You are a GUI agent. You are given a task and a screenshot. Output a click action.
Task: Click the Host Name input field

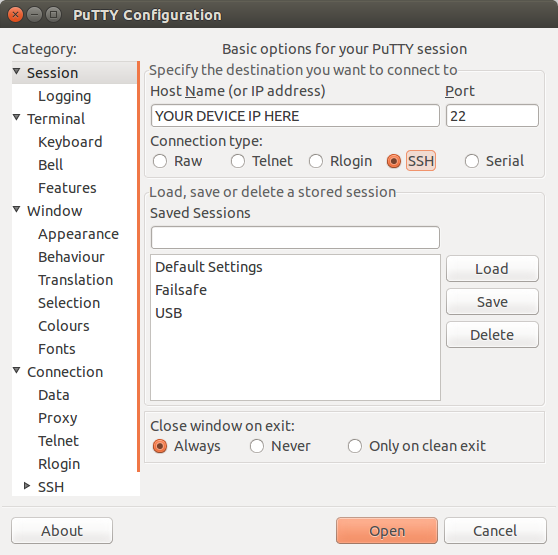[295, 116]
